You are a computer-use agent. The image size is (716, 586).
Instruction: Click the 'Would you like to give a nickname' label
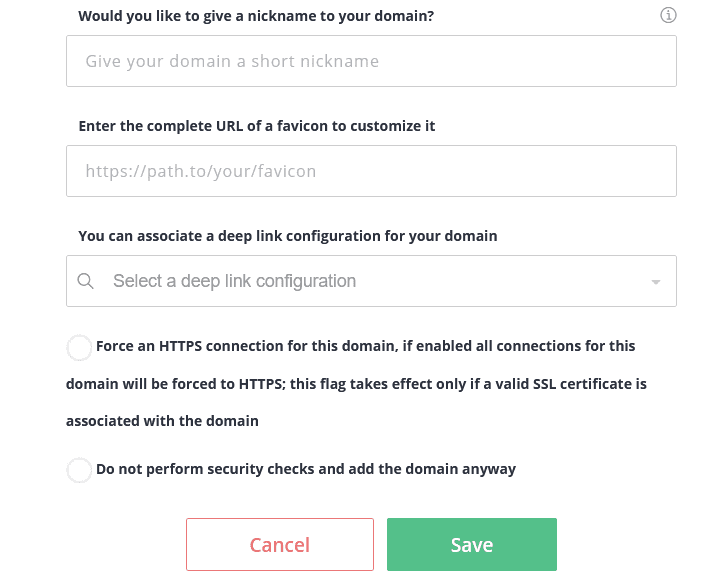pos(256,16)
